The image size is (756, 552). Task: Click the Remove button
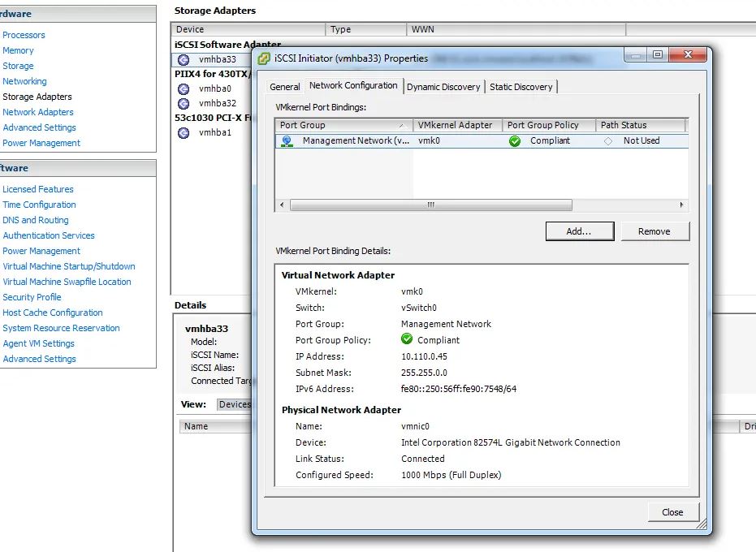(x=654, y=231)
